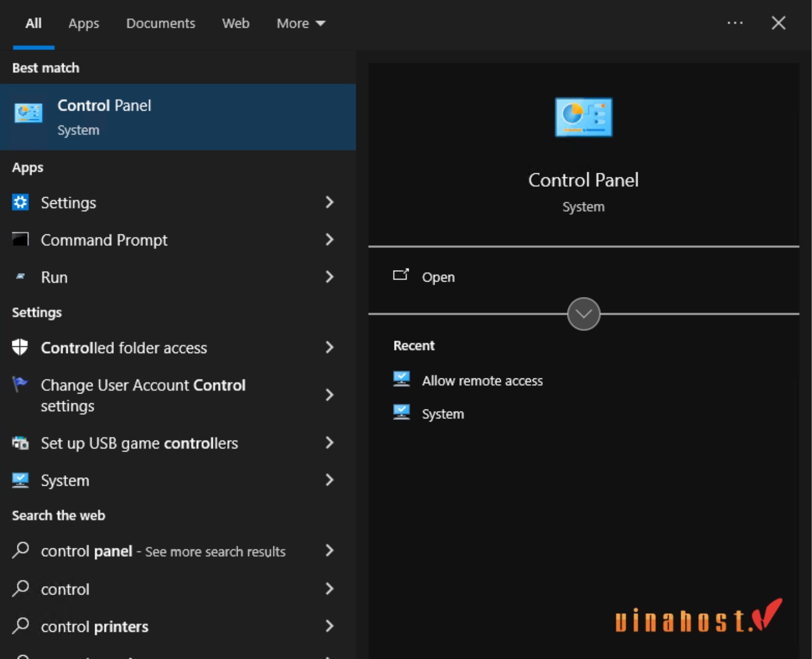Click Open to launch Control Panel
This screenshot has height=659, width=812.
click(438, 277)
